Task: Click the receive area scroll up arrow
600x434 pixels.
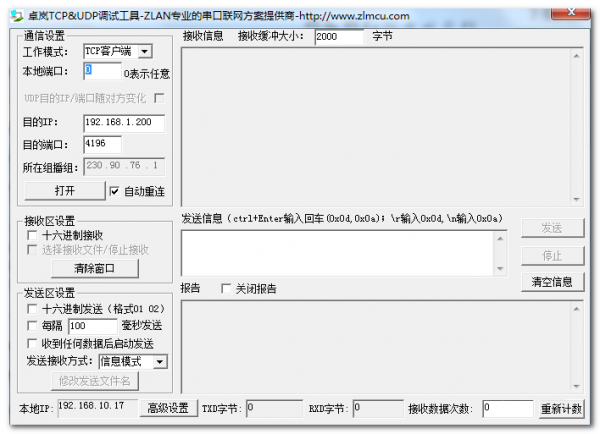Action: (x=576, y=56)
